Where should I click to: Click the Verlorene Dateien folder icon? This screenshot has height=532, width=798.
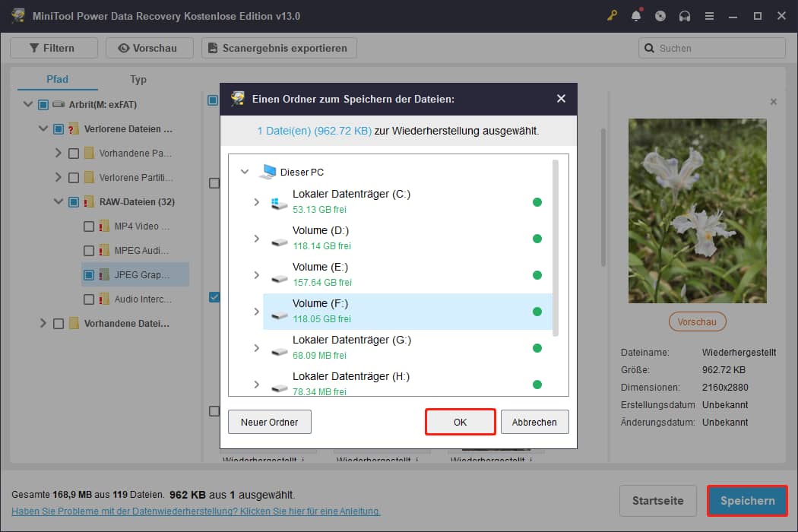coord(73,128)
